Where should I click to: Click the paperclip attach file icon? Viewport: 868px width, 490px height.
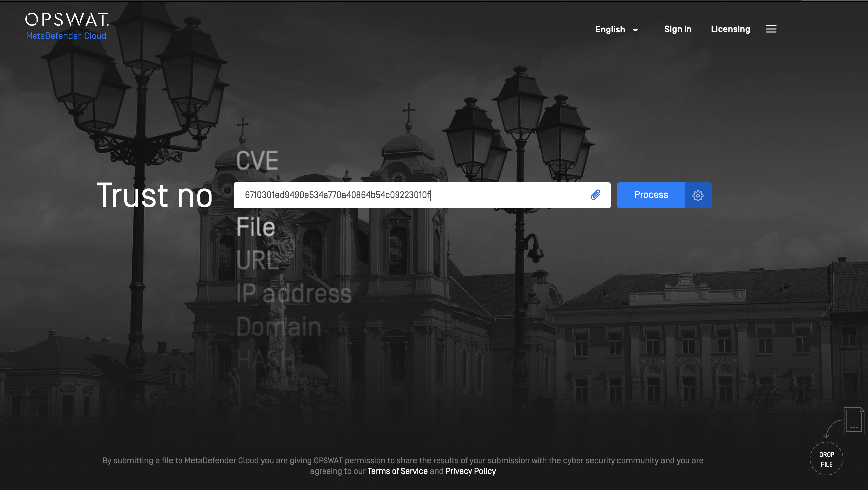point(595,195)
